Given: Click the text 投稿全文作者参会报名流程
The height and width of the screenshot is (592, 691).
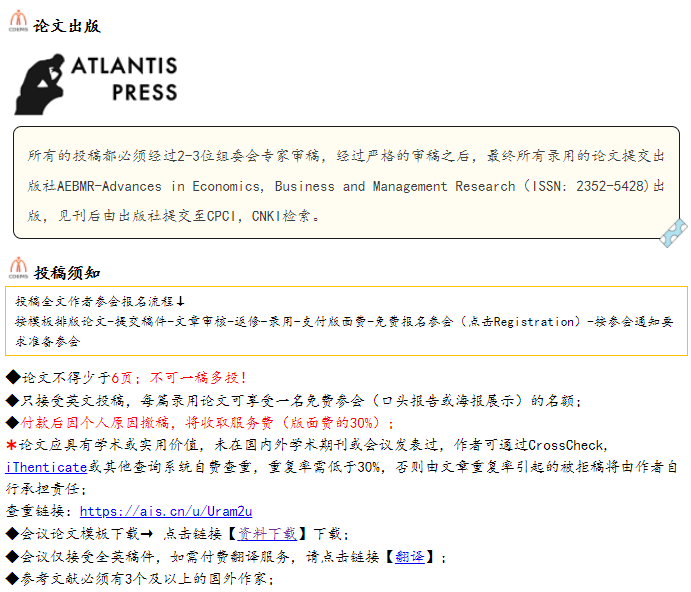Looking at the screenshot, I should point(94,302).
